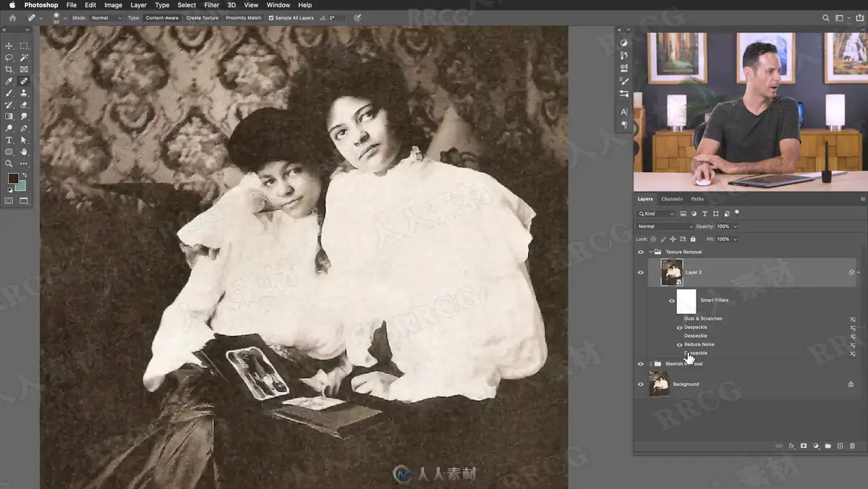Collapse the Texture Removal group
Image resolution: width=868 pixels, height=489 pixels.
[650, 252]
